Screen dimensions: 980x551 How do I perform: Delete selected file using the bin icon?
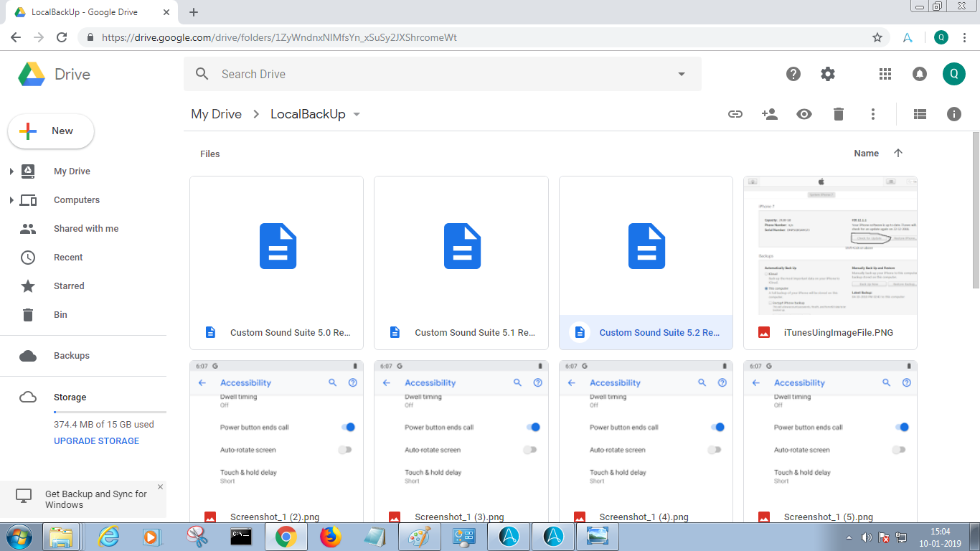838,114
